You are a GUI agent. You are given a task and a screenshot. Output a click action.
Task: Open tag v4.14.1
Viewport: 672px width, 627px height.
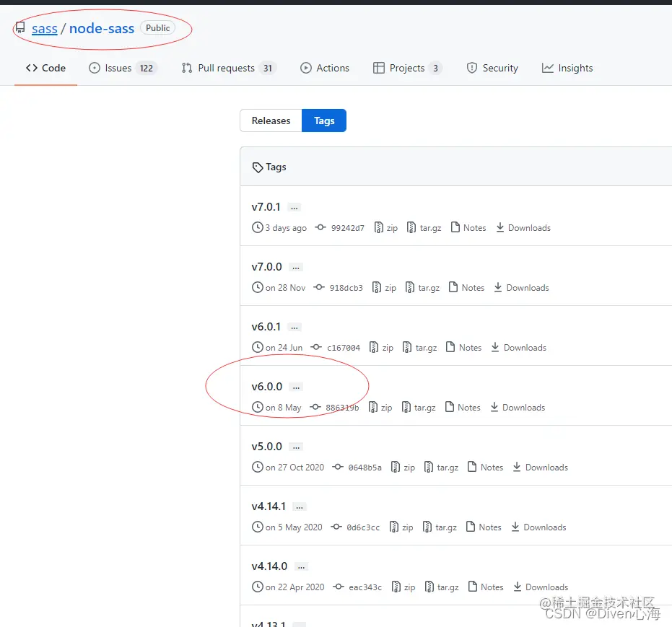pyautogui.click(x=269, y=507)
